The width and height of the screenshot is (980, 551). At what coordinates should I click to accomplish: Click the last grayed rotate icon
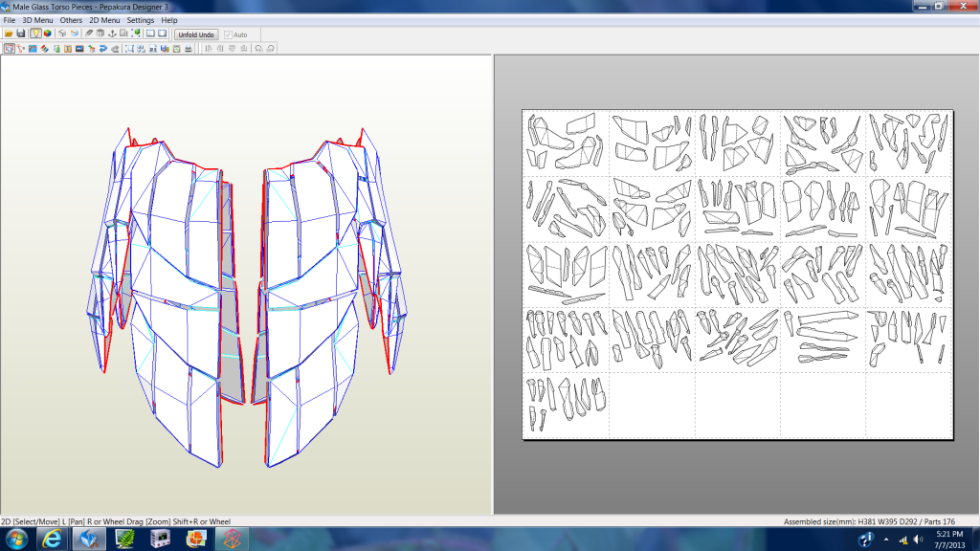click(x=271, y=48)
